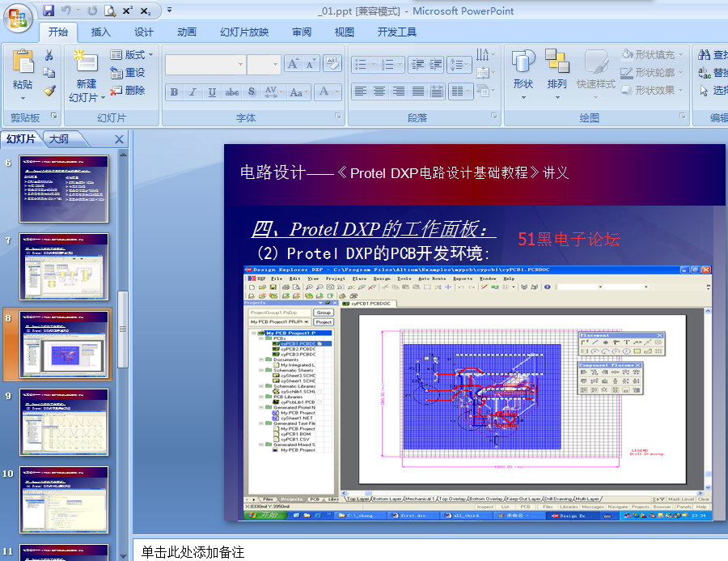This screenshot has width=728, height=561.
Task: Activate the Format Painter brush
Action: (x=49, y=90)
